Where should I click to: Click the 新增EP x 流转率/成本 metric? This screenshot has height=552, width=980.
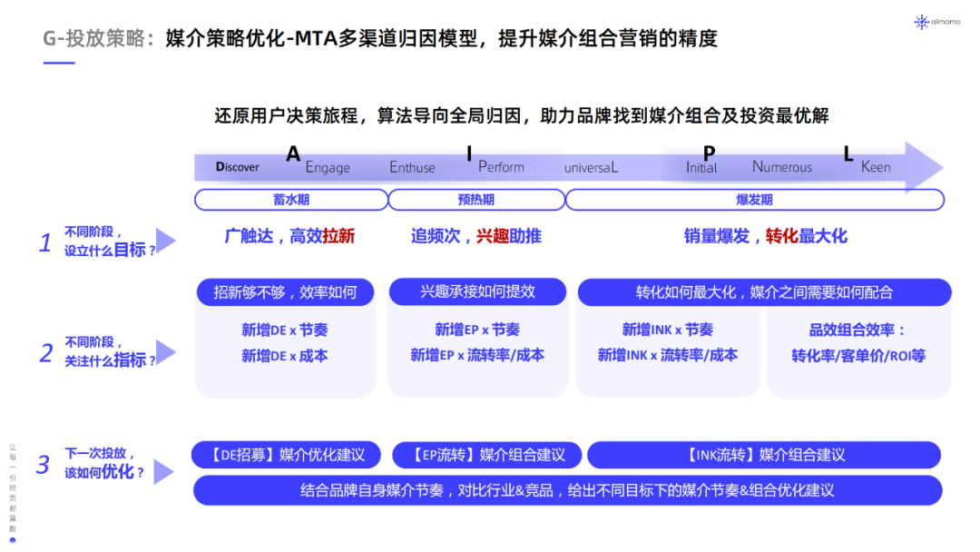477,355
